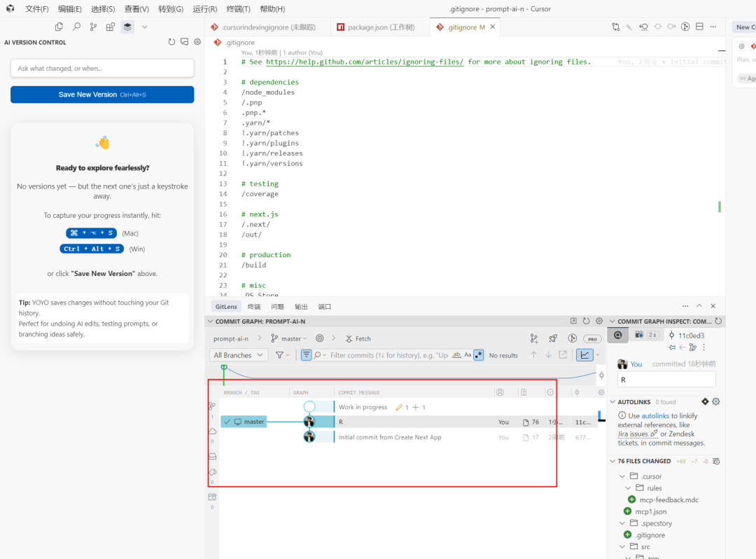
Task: Click the Save New Version button
Action: 102,95
